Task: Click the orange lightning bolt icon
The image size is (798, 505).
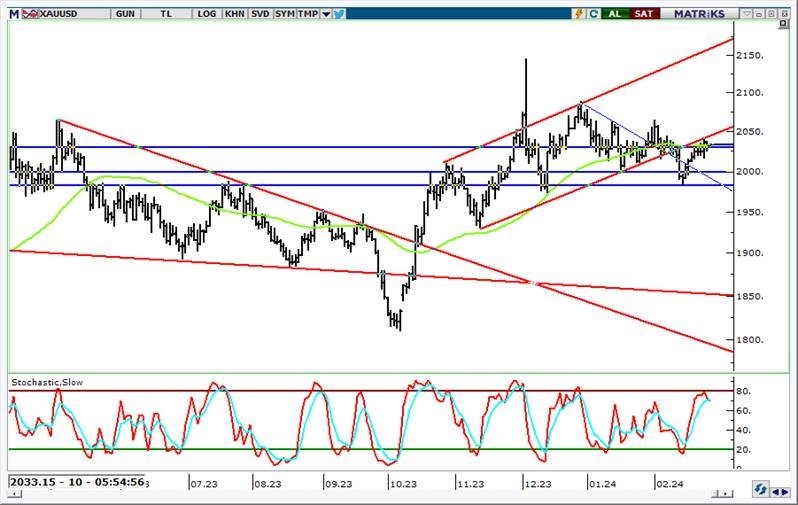Action: pyautogui.click(x=578, y=13)
